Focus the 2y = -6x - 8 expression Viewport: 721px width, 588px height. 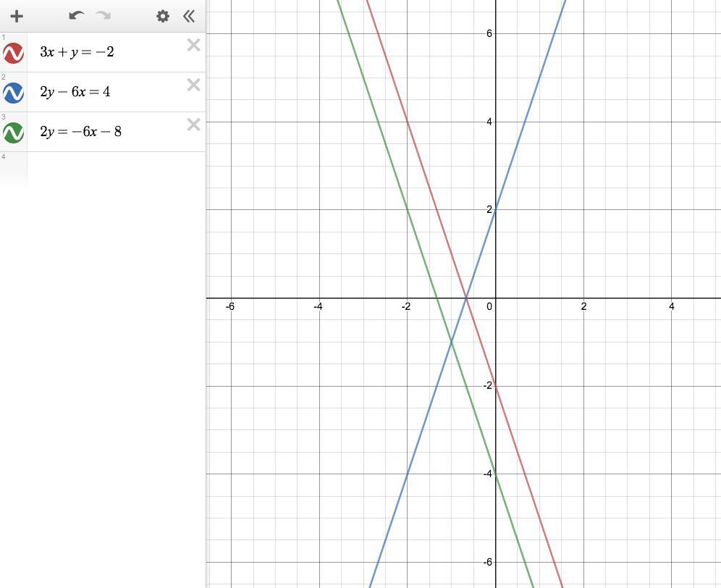coord(80,132)
